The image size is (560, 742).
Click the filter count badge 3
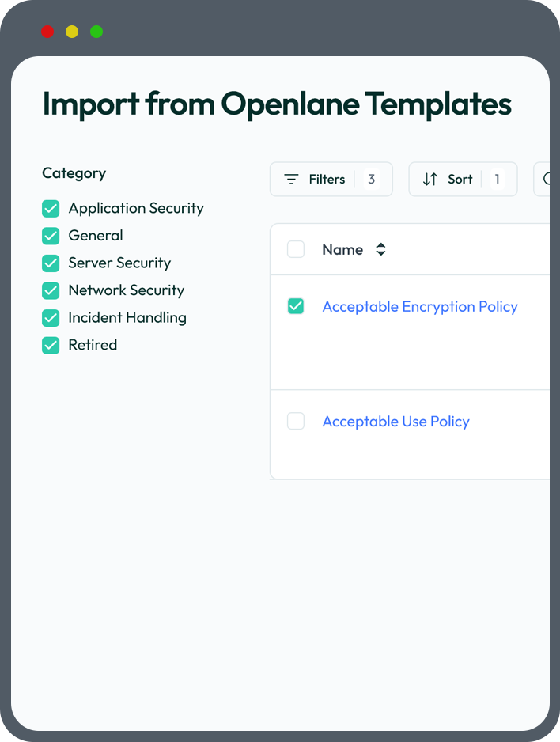(371, 180)
